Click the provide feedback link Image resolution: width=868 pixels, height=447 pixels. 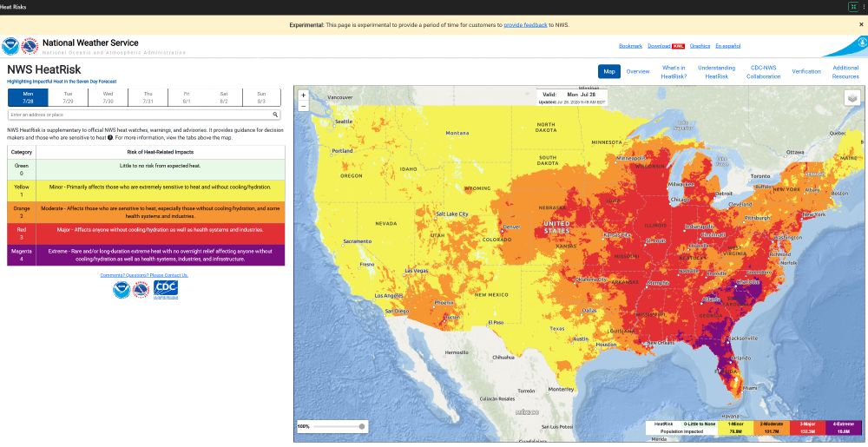tap(525, 25)
